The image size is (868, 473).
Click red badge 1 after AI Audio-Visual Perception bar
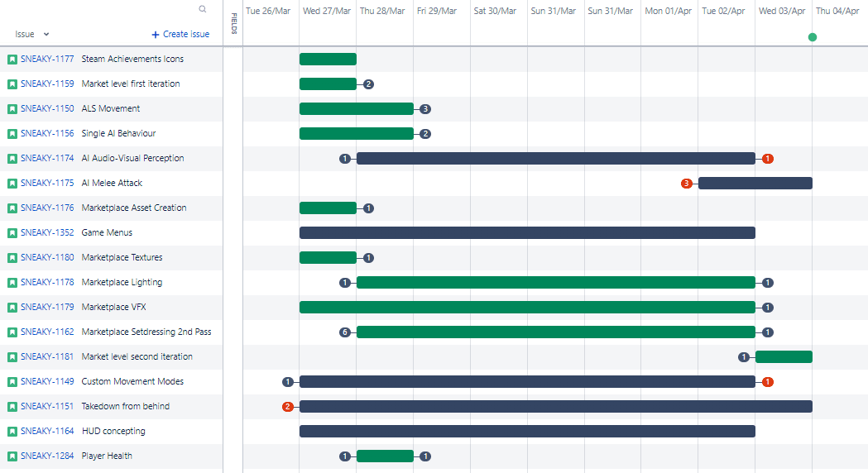pos(767,159)
